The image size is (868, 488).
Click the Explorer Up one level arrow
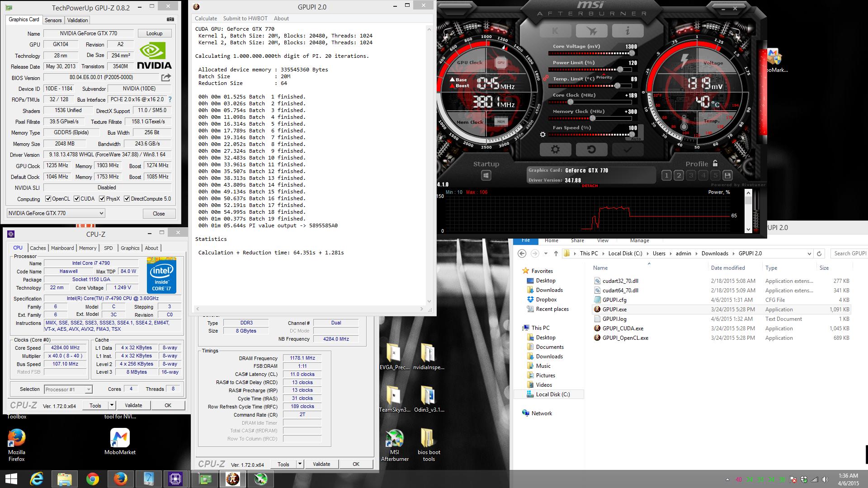click(556, 253)
